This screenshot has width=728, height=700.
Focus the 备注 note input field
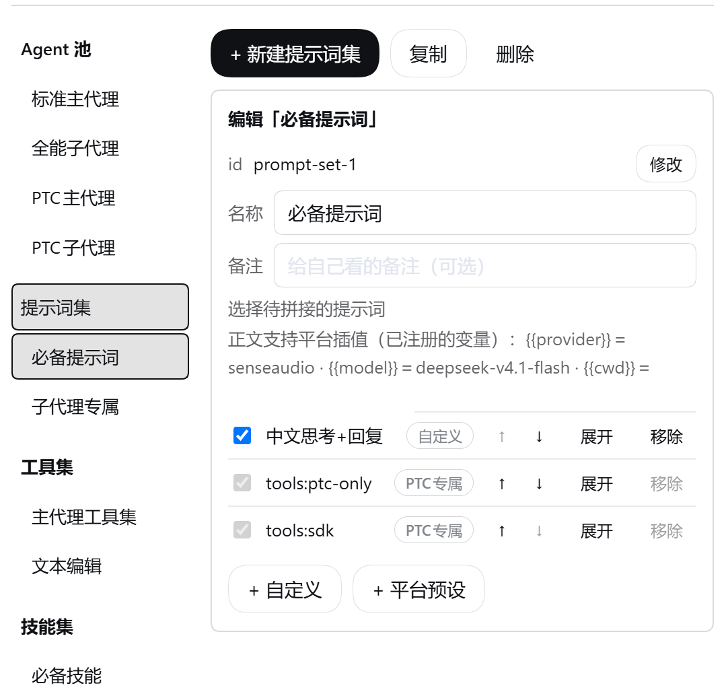[484, 266]
